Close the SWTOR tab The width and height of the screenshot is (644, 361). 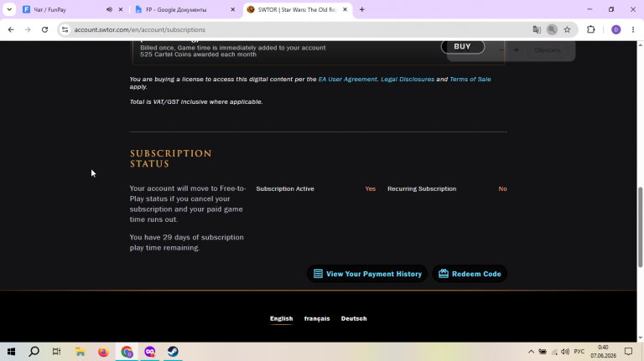point(345,9)
